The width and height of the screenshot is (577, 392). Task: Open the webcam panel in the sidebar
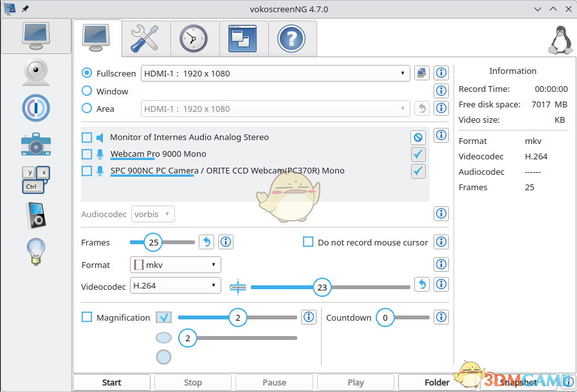35,72
